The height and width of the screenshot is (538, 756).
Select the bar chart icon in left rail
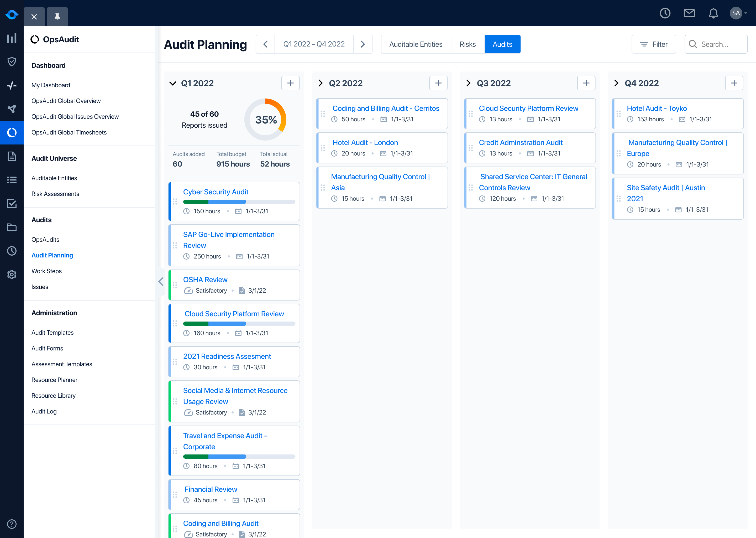point(12,38)
